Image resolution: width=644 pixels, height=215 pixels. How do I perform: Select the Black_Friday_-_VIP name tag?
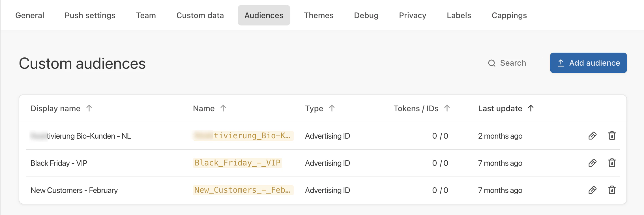(237, 163)
